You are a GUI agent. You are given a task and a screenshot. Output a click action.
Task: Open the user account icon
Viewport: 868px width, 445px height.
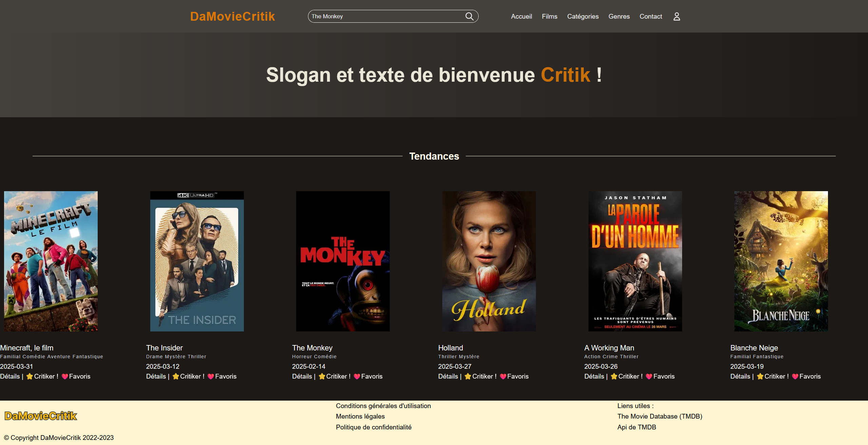(676, 16)
